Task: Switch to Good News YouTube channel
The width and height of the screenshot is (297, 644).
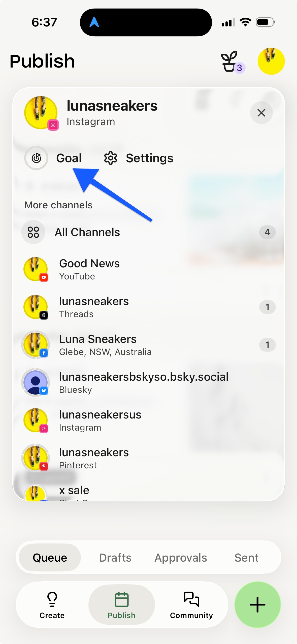Action: click(x=148, y=269)
